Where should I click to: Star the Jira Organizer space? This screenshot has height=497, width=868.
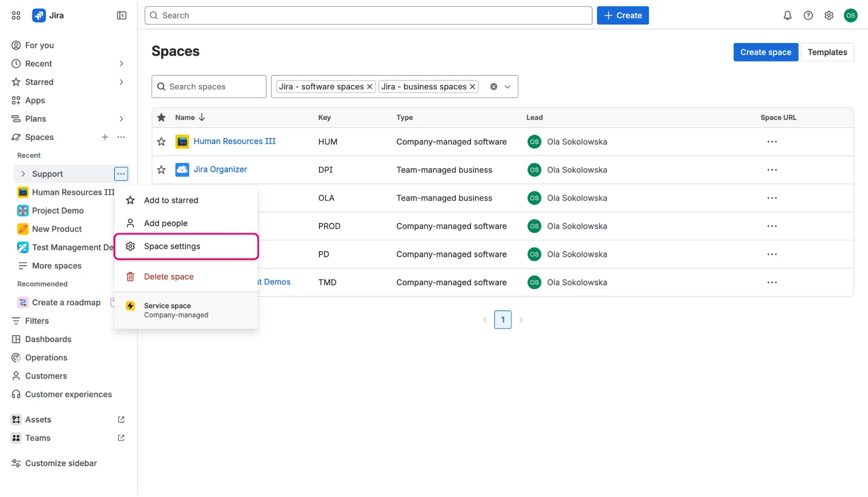click(161, 170)
